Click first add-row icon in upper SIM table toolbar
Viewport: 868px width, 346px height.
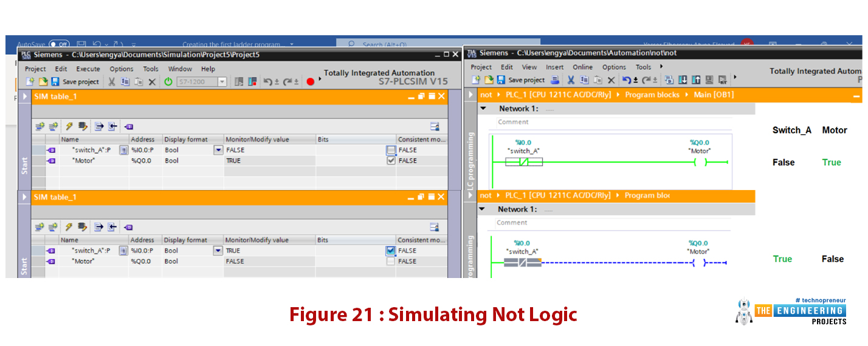(40, 126)
